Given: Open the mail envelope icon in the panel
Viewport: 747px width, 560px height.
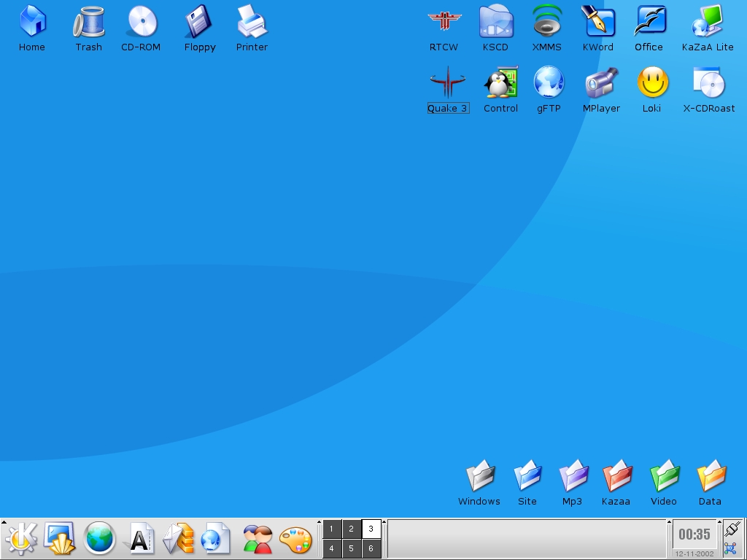Looking at the screenshot, I should [179, 539].
